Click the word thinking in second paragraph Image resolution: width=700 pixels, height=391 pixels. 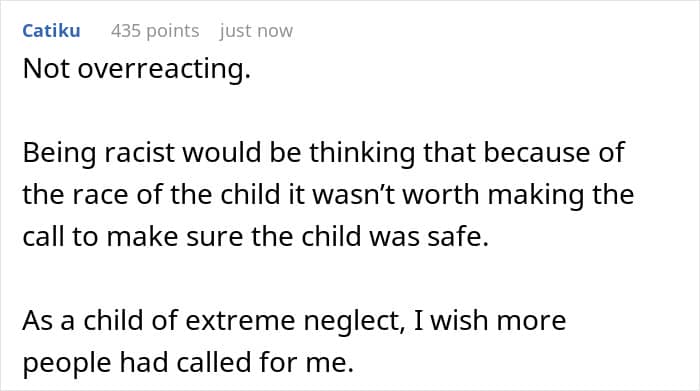(362, 153)
